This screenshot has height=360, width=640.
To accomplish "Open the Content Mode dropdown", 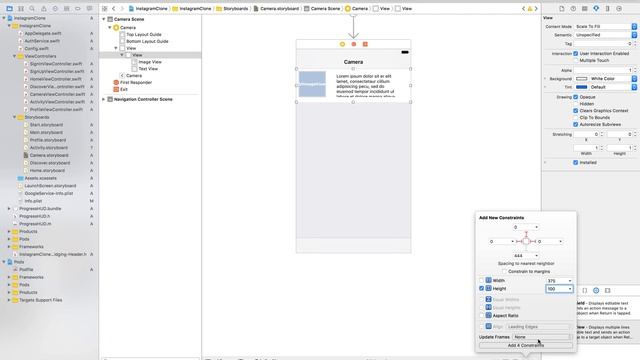I will coord(605,26).
